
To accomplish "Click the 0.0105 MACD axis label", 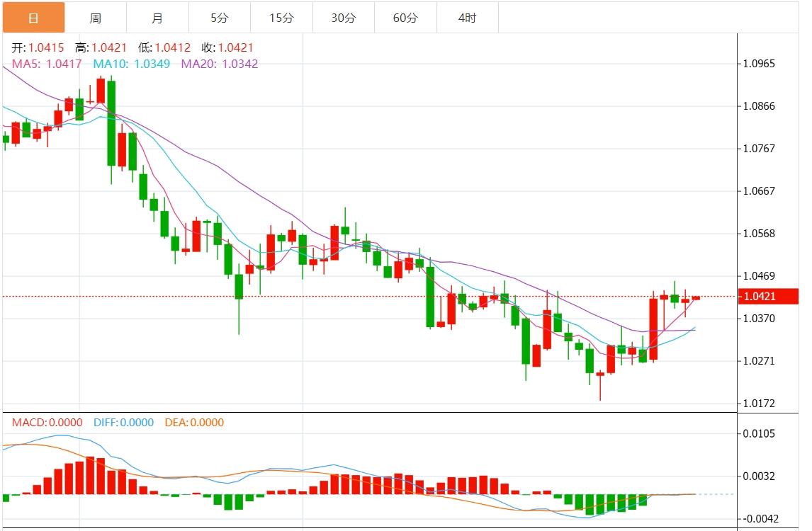I will click(758, 433).
